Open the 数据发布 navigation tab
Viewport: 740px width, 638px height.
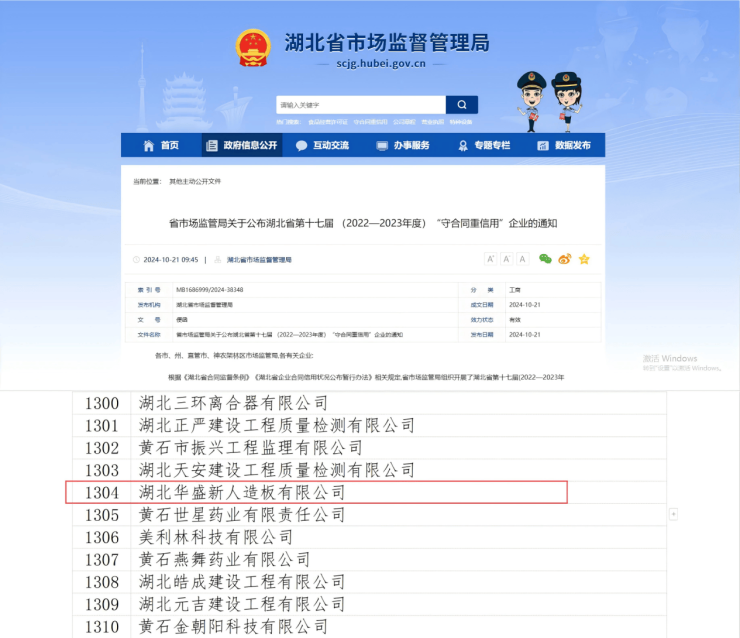[x=564, y=145]
